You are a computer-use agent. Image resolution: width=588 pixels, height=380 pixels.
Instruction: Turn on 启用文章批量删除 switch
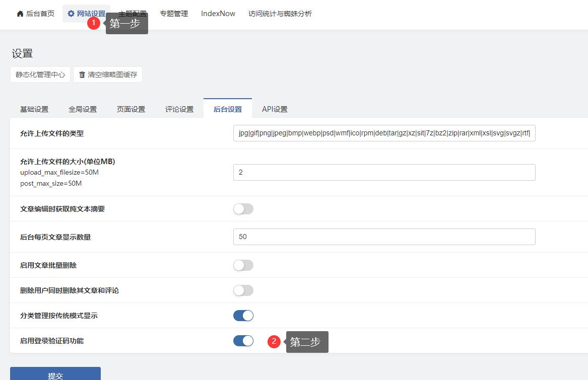coord(243,265)
